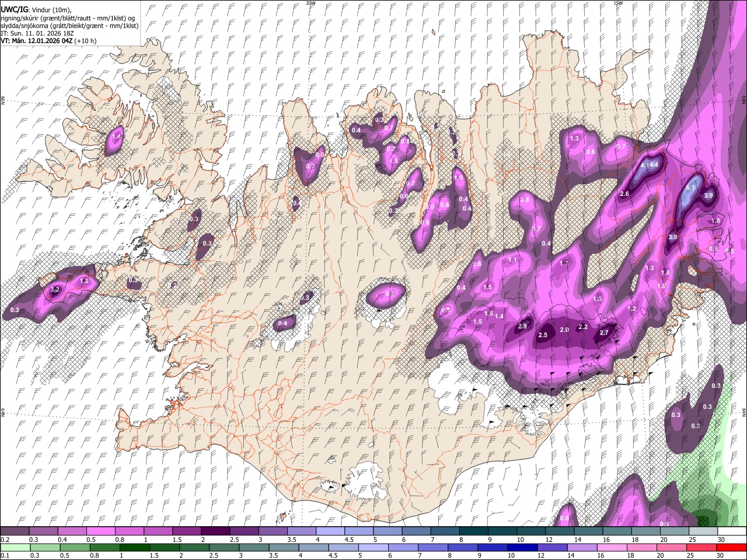Click the 2.2 value label on the map
747x560 pixels.
(x=582, y=327)
